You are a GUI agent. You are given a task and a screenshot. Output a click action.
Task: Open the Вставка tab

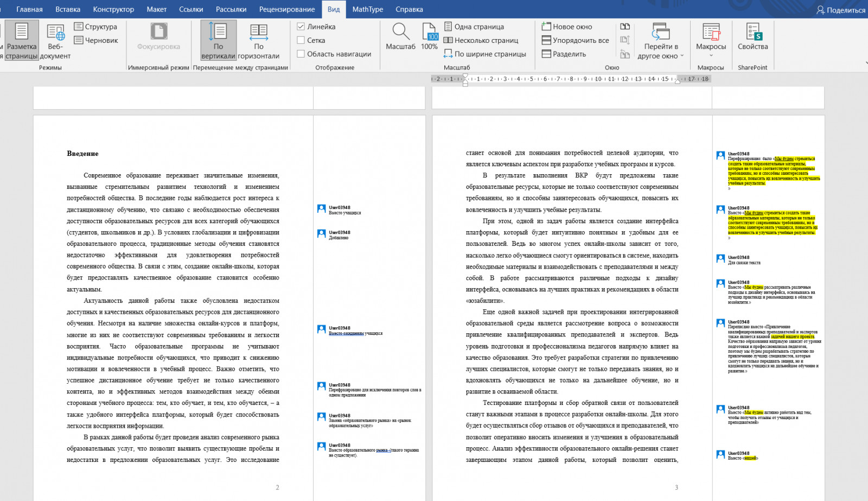[68, 9]
